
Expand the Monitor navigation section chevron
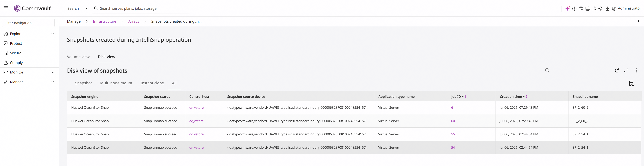click(x=53, y=72)
